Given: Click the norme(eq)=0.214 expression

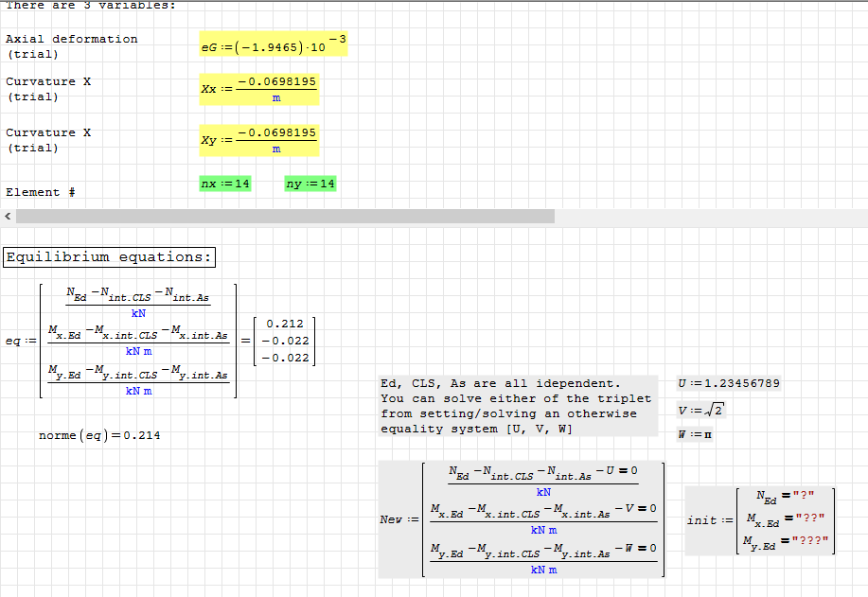Looking at the screenshot, I should click(x=100, y=435).
